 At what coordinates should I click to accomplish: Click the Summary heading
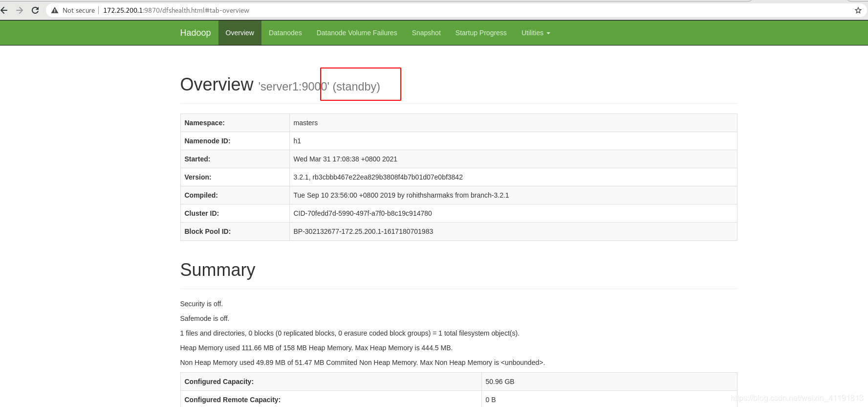218,270
